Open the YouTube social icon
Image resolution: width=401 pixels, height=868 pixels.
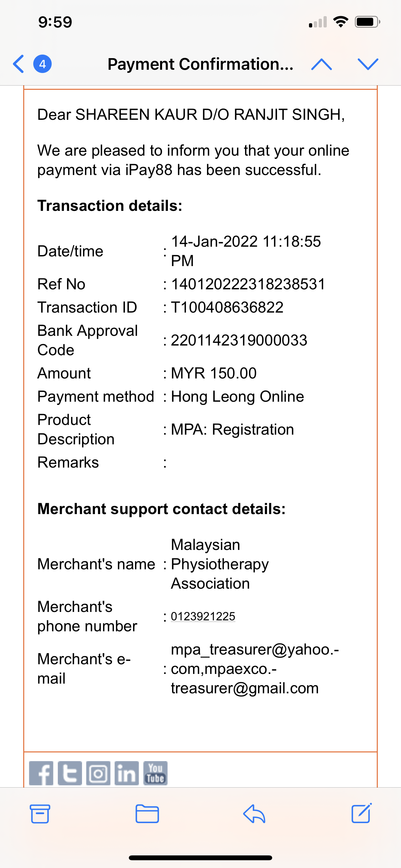tap(155, 773)
